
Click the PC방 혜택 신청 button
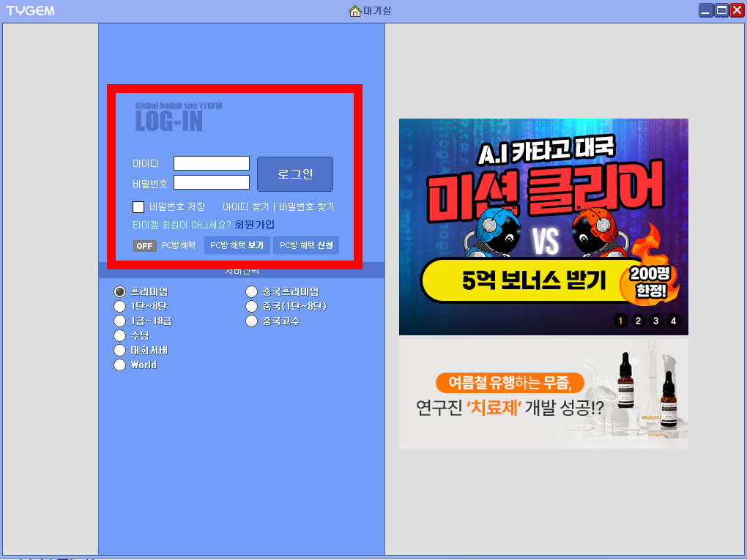click(305, 244)
